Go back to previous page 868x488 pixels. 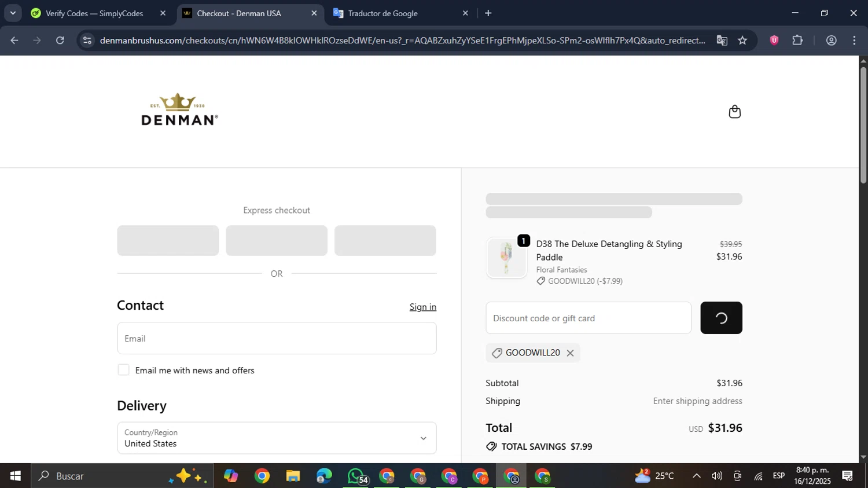coord(14,41)
